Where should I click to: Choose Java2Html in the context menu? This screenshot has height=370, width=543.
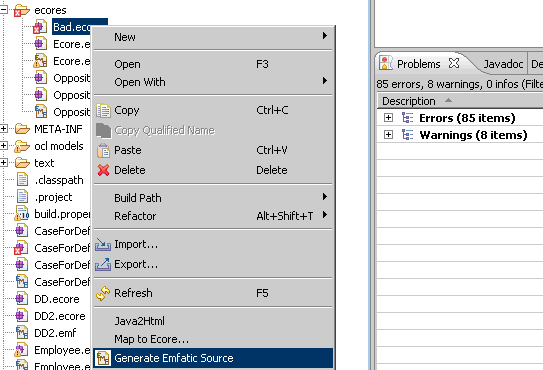click(x=213, y=321)
